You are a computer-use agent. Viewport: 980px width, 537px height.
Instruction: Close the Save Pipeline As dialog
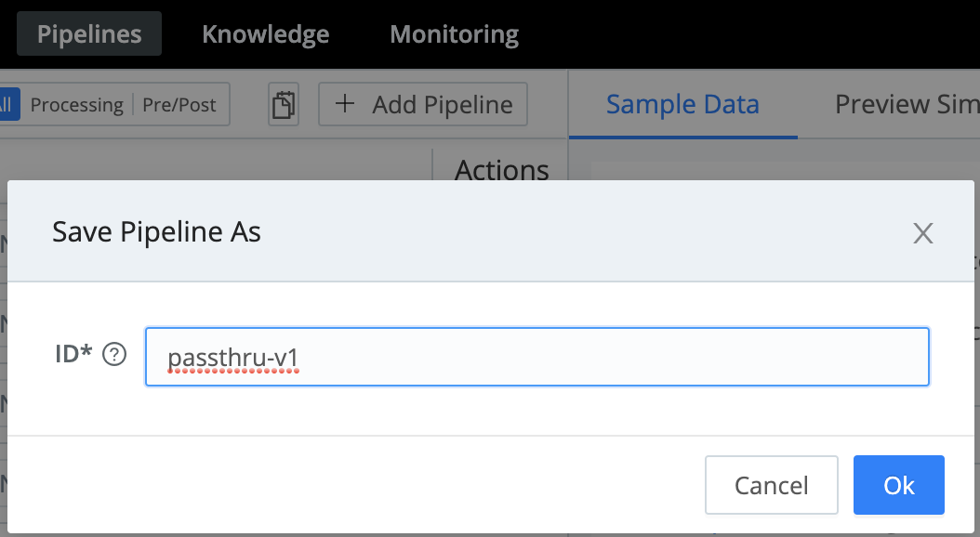922,232
